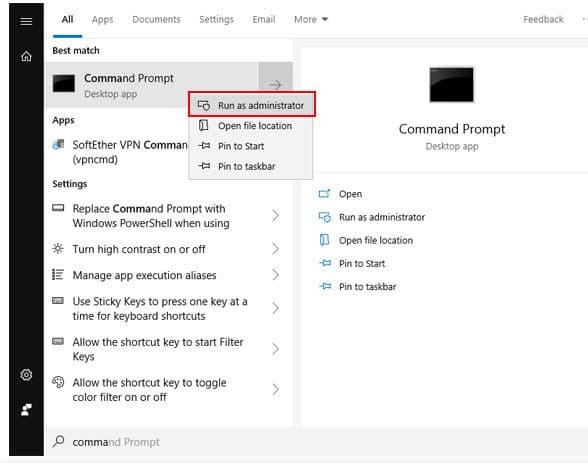Choose Pin to Start in context menu

(250, 146)
